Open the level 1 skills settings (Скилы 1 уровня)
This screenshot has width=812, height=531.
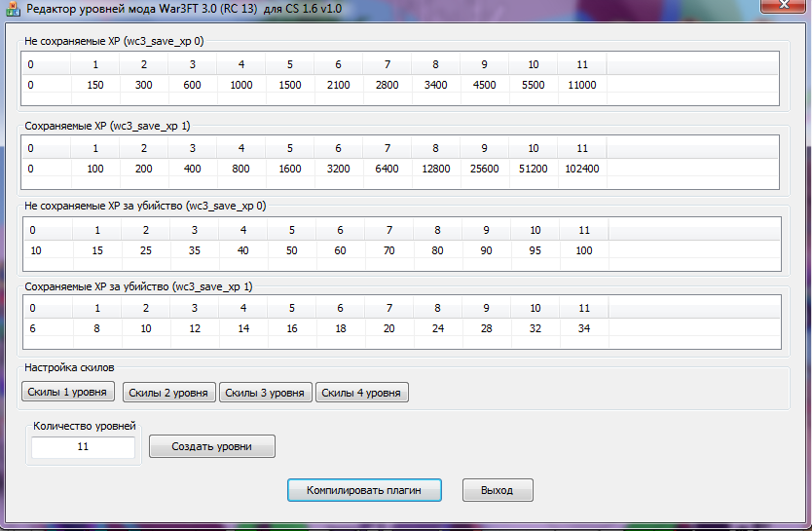pyautogui.click(x=67, y=392)
